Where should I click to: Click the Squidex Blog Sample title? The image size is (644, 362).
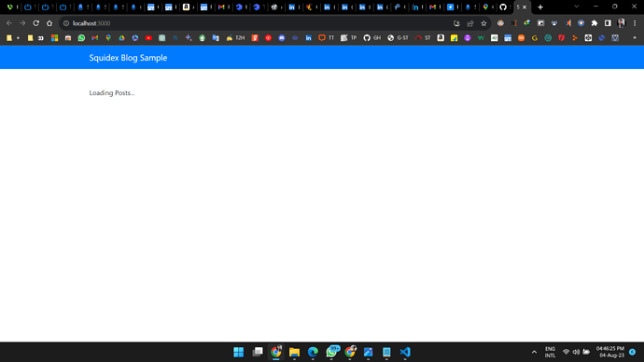(128, 58)
